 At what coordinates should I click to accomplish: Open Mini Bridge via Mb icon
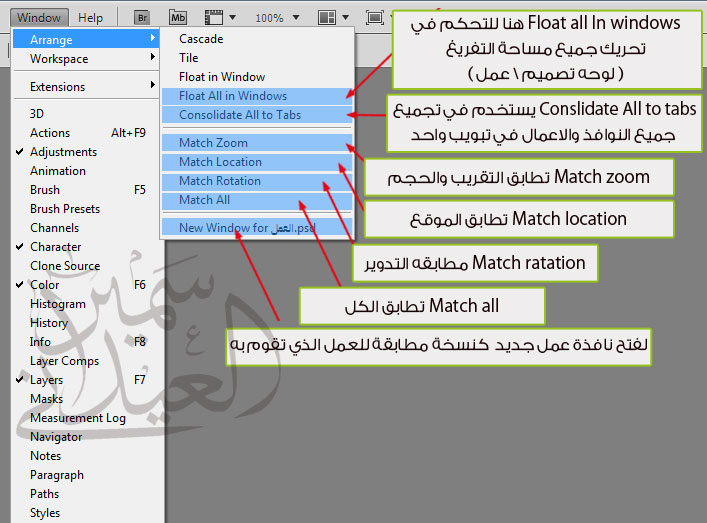point(178,18)
